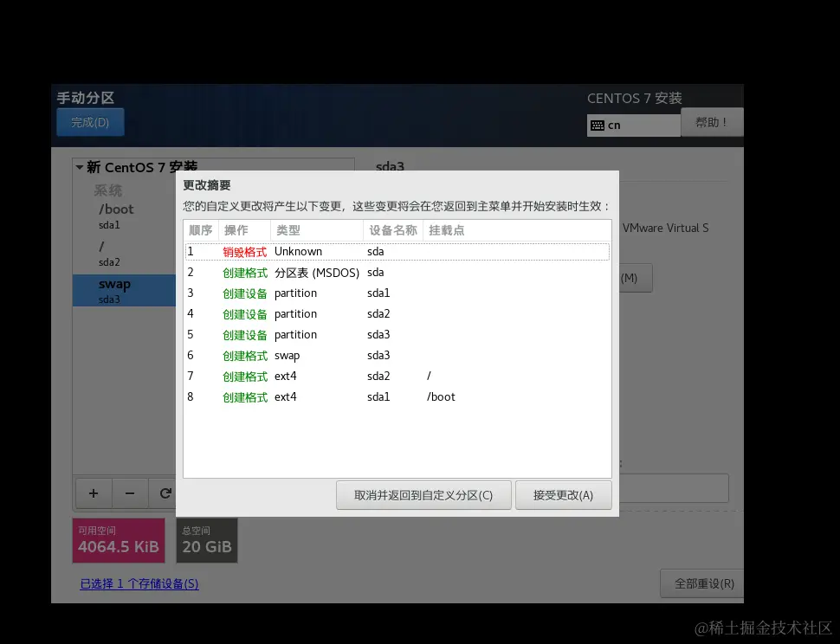
Task: Select row 8 创建格式 ext4 sda1
Action: pos(397,397)
